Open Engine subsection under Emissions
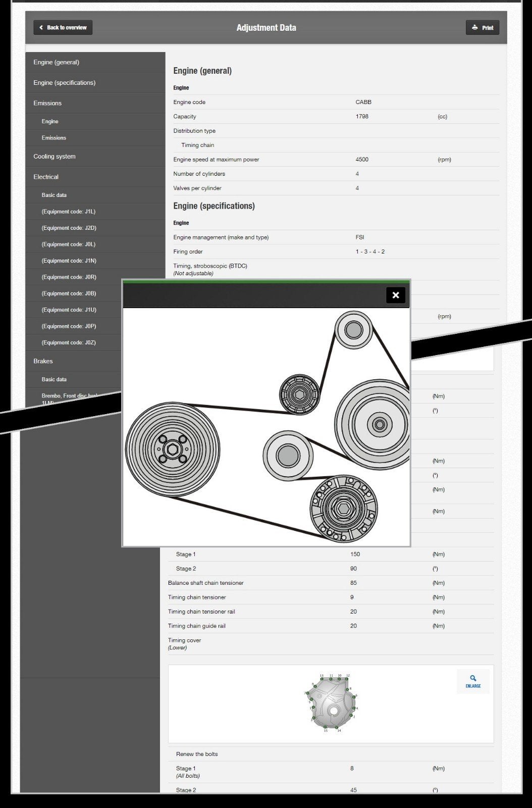Viewport: 532px width, 808px height. 95,122
